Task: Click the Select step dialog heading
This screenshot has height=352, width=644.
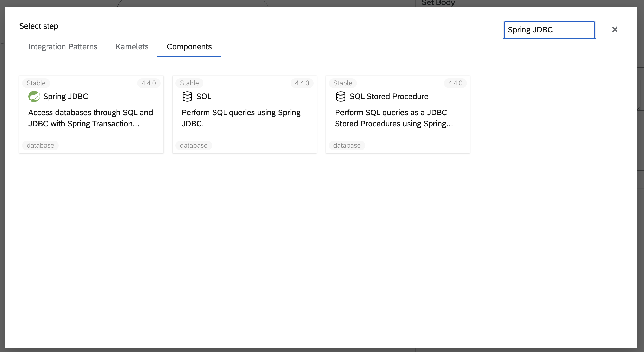Action: (x=39, y=26)
